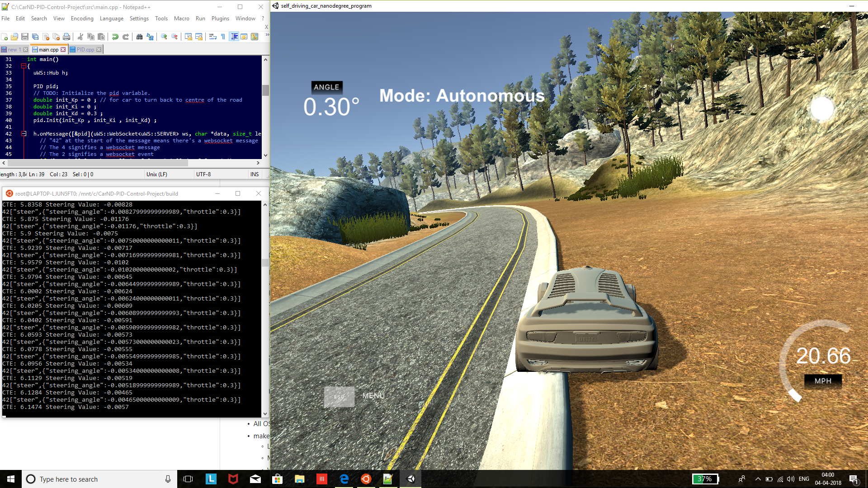868x488 pixels.
Task: Collapse the main() fold marker at line 32
Action: click(24, 66)
